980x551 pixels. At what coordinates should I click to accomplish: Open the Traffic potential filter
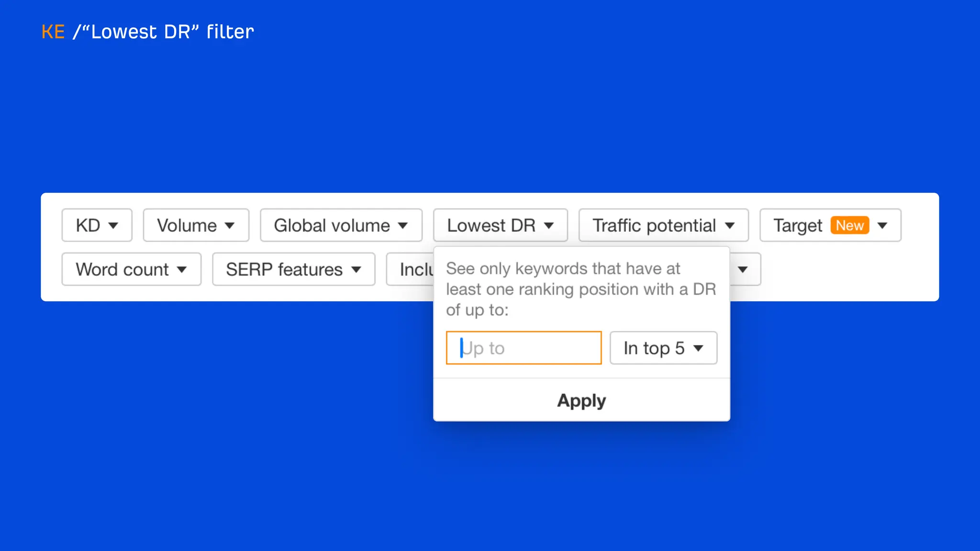coord(663,225)
